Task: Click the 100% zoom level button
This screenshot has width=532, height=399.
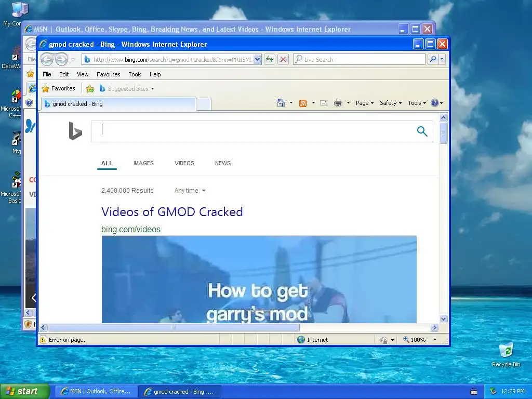Action: [x=415, y=340]
